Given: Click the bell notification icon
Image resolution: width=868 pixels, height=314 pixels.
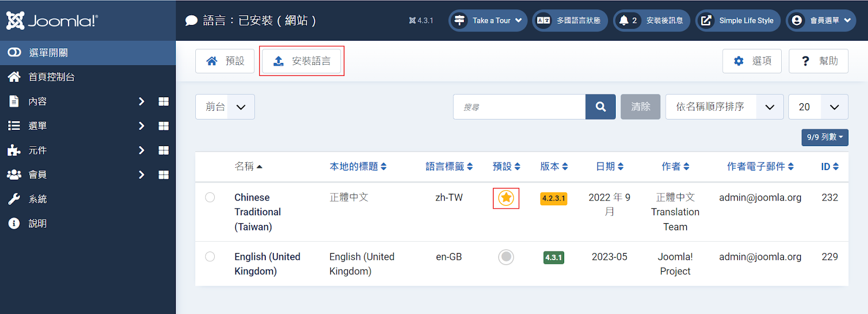Looking at the screenshot, I should pyautogui.click(x=624, y=21).
